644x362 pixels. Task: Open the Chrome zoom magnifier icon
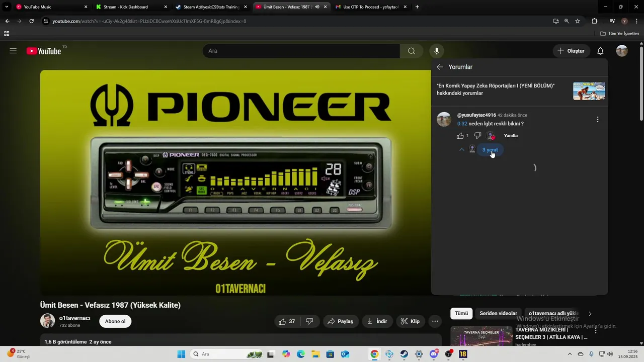[567, 21]
